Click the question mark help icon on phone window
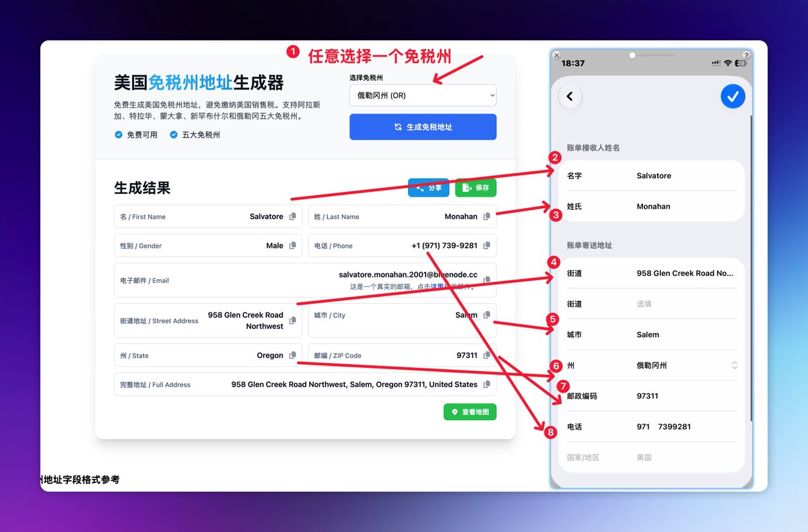This screenshot has width=808, height=532. click(x=746, y=55)
